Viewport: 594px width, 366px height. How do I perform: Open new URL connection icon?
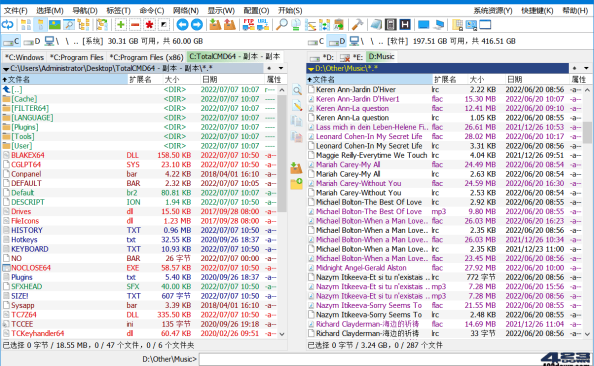(x=263, y=25)
